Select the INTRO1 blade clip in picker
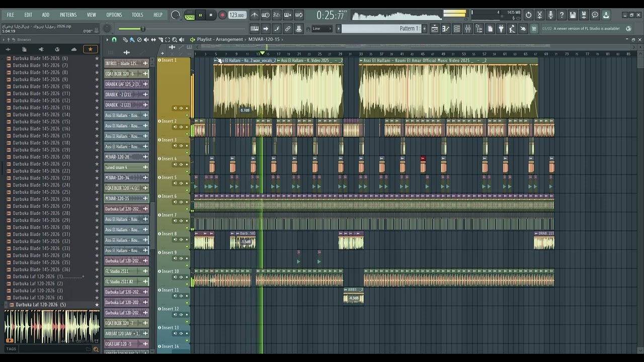 pyautogui.click(x=126, y=63)
